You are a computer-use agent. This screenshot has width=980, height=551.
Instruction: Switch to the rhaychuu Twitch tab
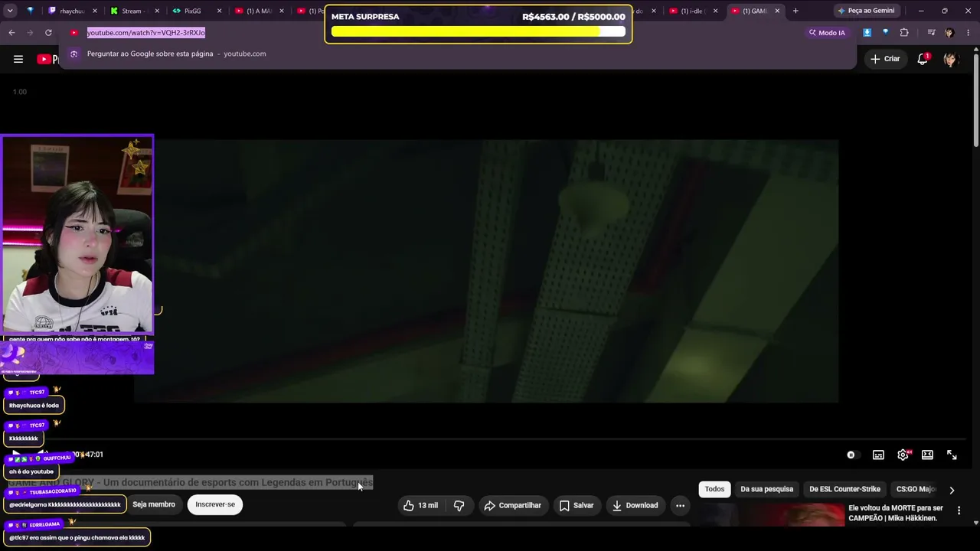tap(72, 11)
